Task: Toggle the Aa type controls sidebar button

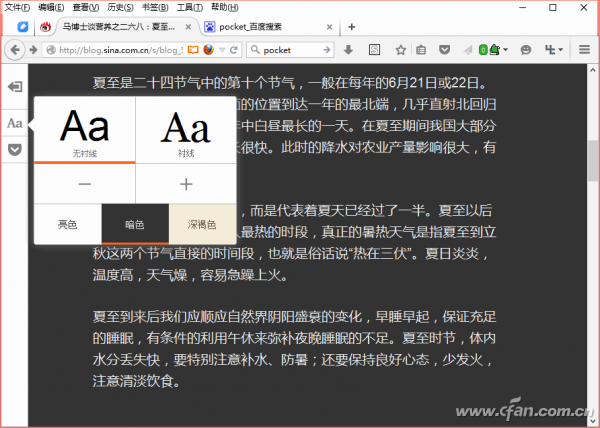Action: (x=15, y=123)
